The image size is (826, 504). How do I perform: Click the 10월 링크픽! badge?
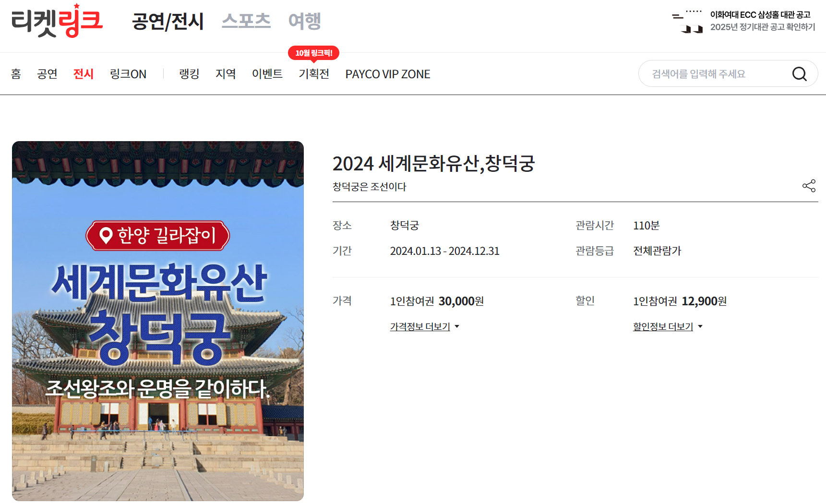(x=314, y=53)
